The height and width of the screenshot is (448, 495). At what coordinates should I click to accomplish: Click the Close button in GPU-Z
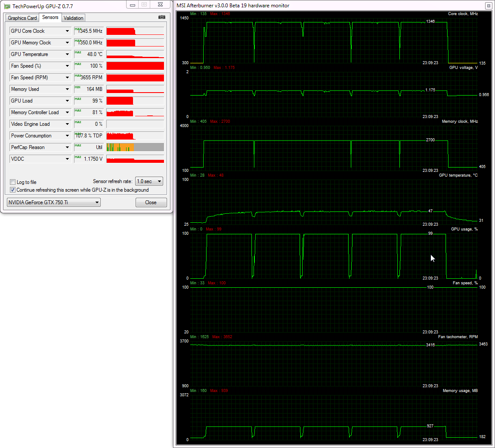click(x=151, y=202)
